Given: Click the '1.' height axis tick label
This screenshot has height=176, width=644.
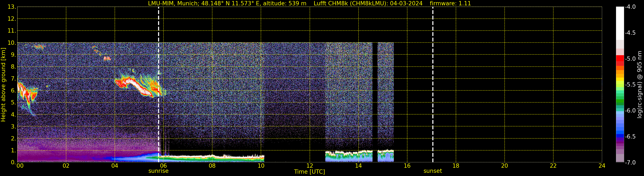Looking at the screenshot, I should coord(13,151).
